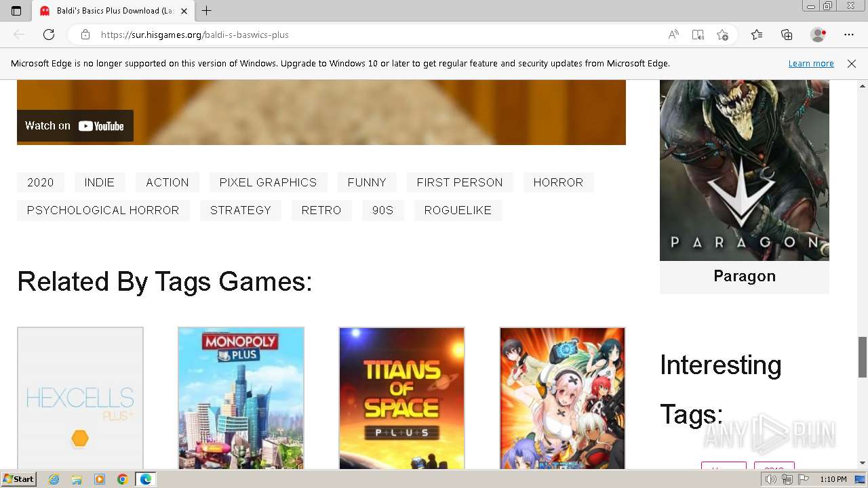Click the Paragon title link

pos(745,276)
